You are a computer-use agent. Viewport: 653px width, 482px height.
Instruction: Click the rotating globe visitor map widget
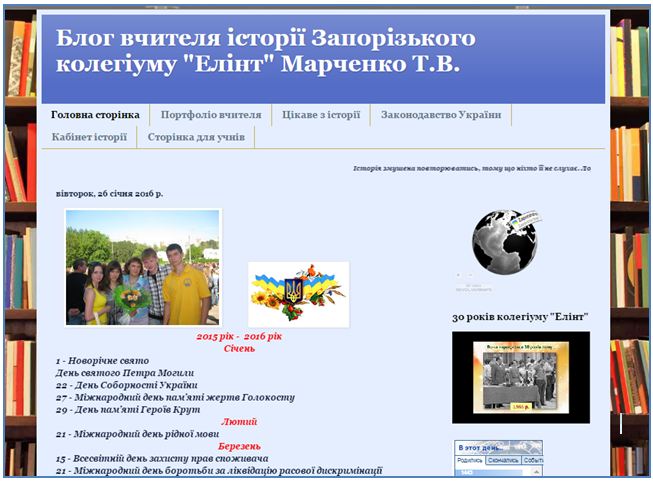click(505, 243)
